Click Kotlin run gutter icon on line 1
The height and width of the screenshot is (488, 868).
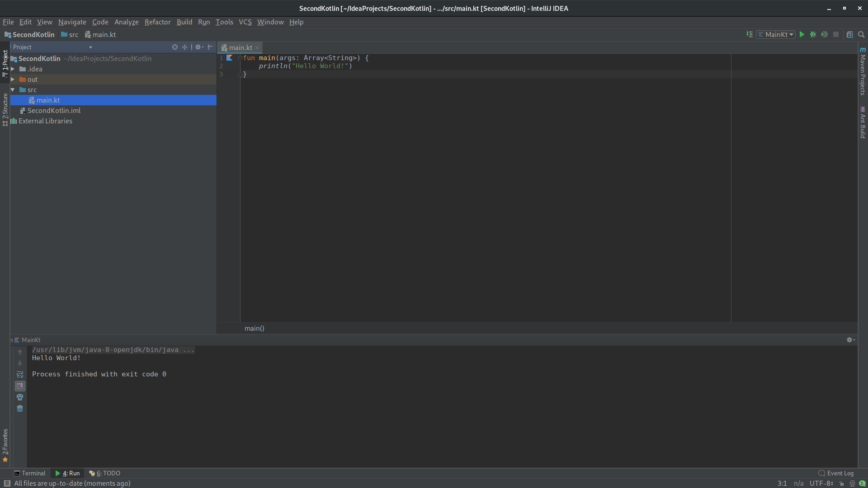[230, 58]
